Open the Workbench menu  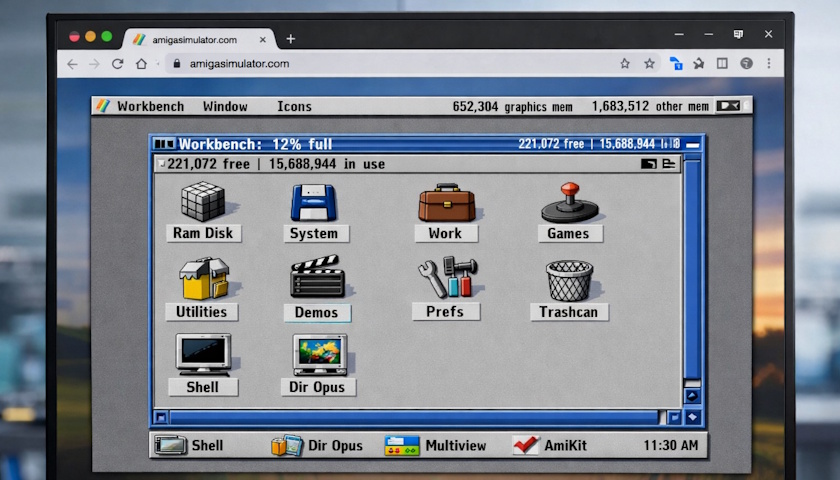[151, 106]
